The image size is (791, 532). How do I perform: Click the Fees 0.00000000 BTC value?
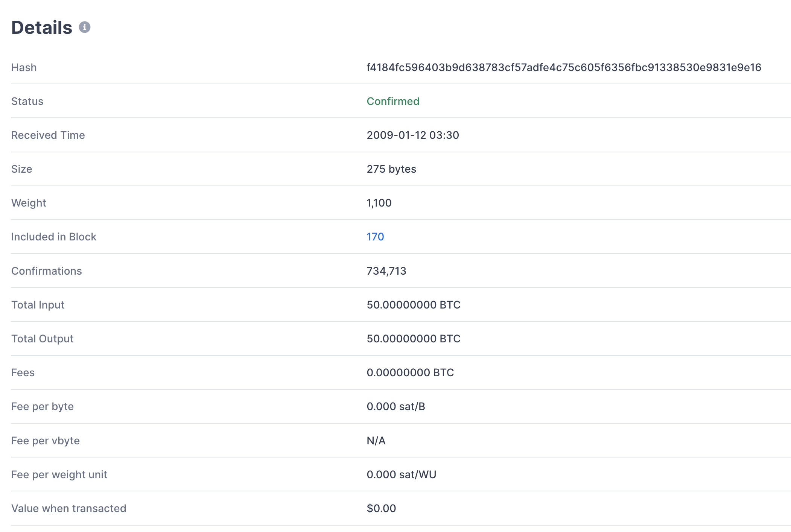click(410, 372)
